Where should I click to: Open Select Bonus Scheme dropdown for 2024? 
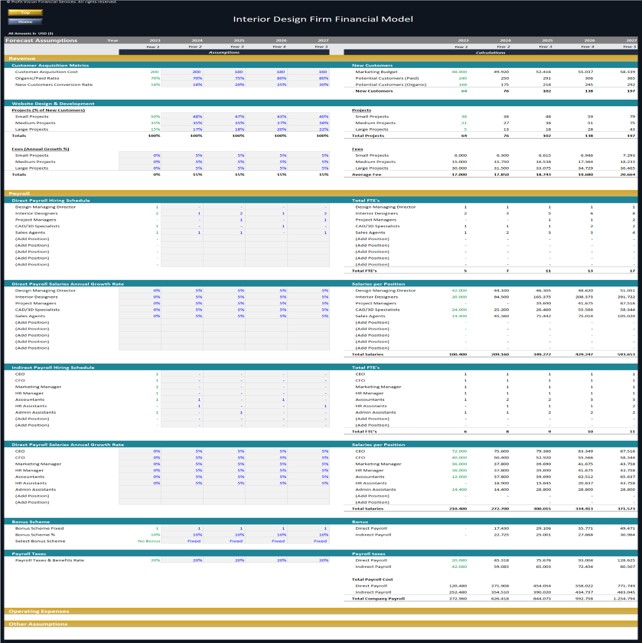click(x=182, y=541)
